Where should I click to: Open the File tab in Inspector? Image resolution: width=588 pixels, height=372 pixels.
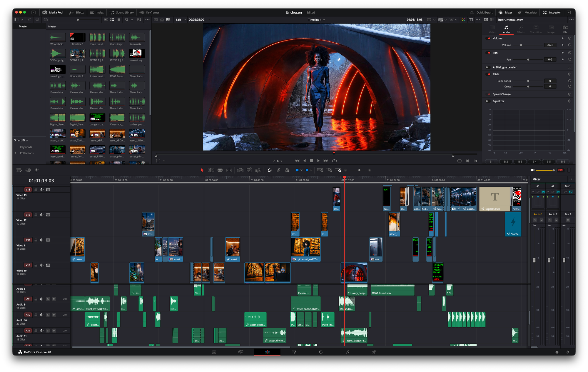click(x=565, y=29)
